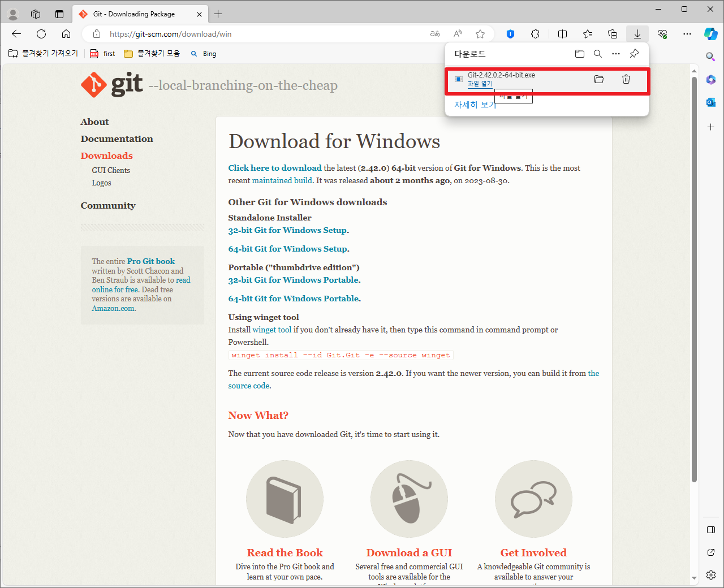
Task: Click the 즐겨찾기 가져오기 bookmark item
Action: click(x=43, y=54)
